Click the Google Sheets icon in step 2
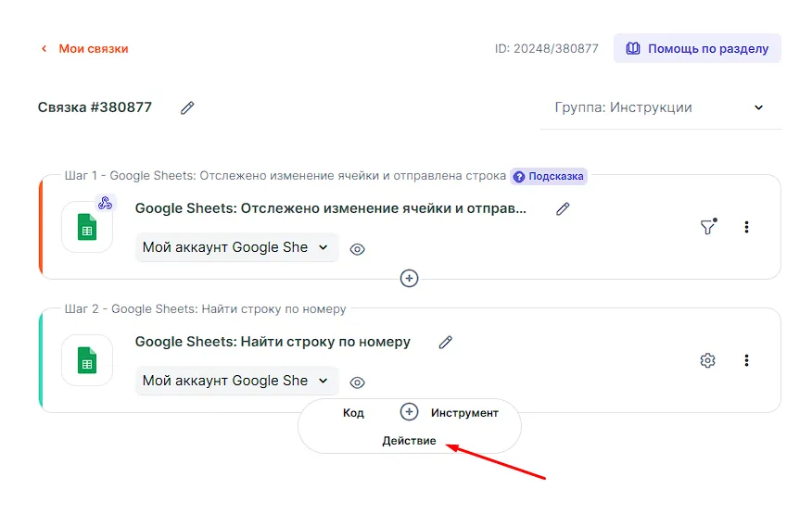The image size is (812, 514). click(87, 360)
